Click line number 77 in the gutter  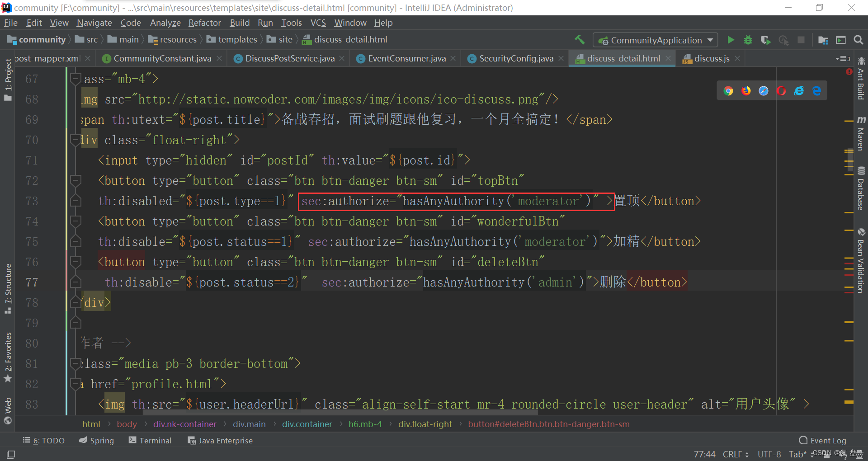32,282
